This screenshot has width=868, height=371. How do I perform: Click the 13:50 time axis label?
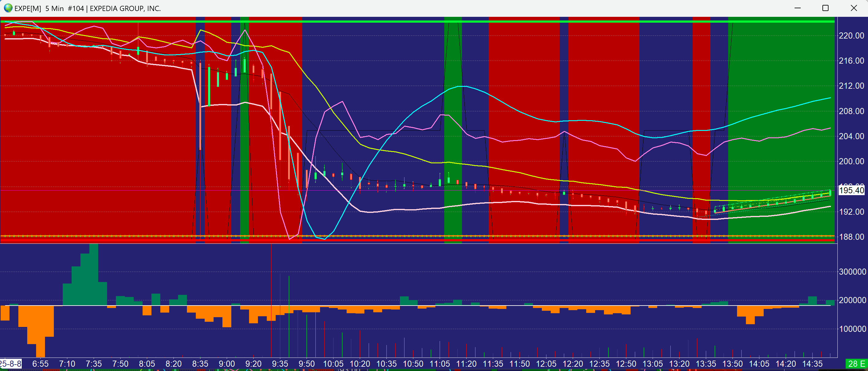[x=732, y=364]
